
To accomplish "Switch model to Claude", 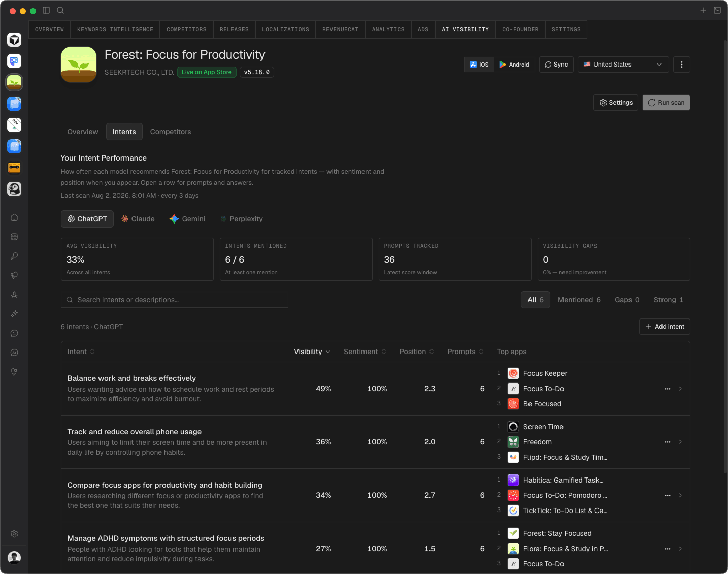I will pos(138,219).
